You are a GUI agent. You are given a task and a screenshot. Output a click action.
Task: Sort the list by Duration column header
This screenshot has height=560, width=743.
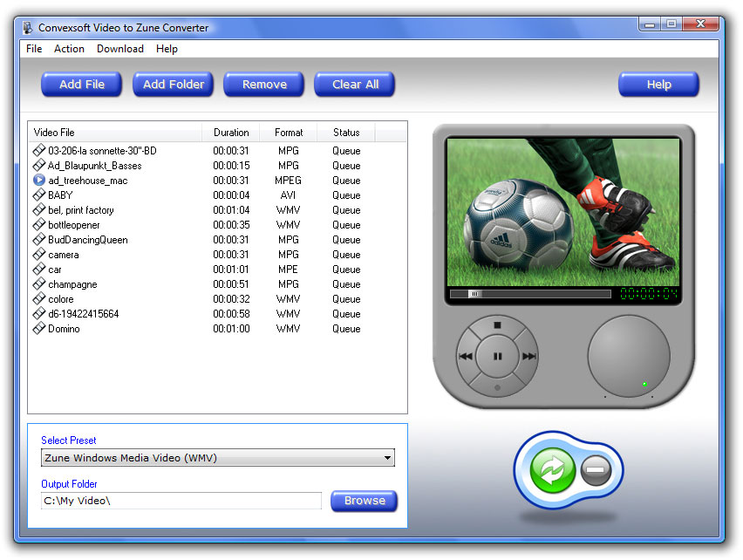pyautogui.click(x=231, y=133)
